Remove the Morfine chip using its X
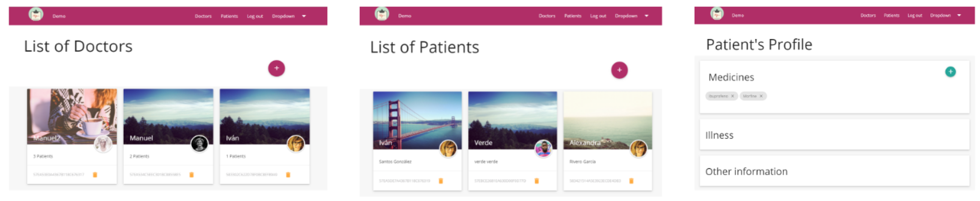 (761, 96)
